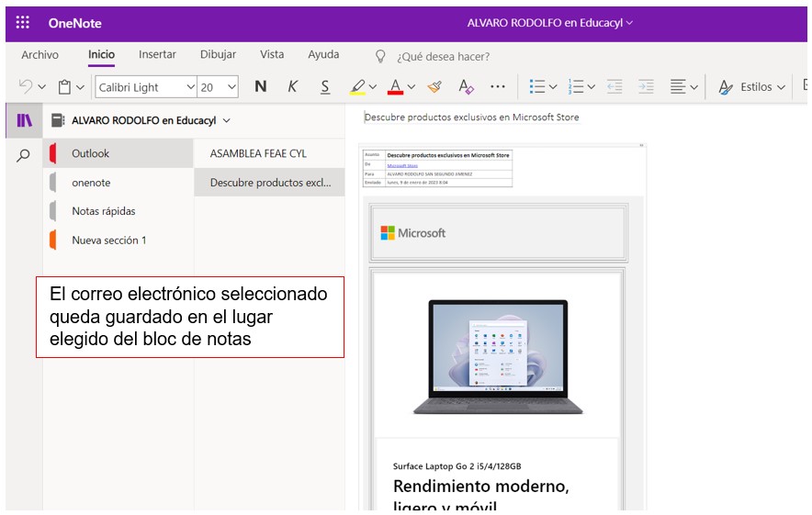Switch to the Insertar tab
Image resolution: width=812 pixels, height=515 pixels.
157,54
